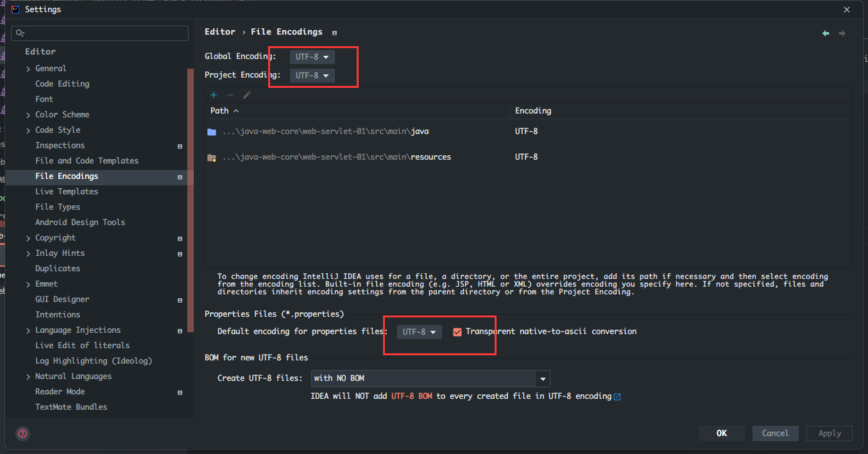
Task: Click the search magnifier icon
Action: pyautogui.click(x=21, y=33)
